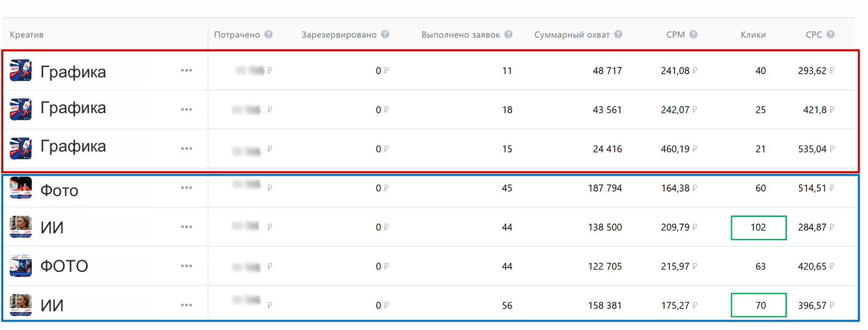The height and width of the screenshot is (330, 868).
Task: Open options menu for last ИИ row
Action: click(x=186, y=305)
